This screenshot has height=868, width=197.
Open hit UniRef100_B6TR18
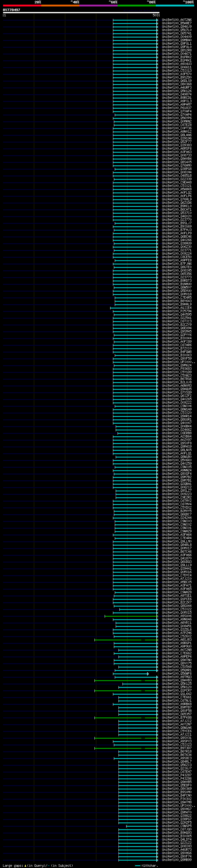tap(177, 751)
